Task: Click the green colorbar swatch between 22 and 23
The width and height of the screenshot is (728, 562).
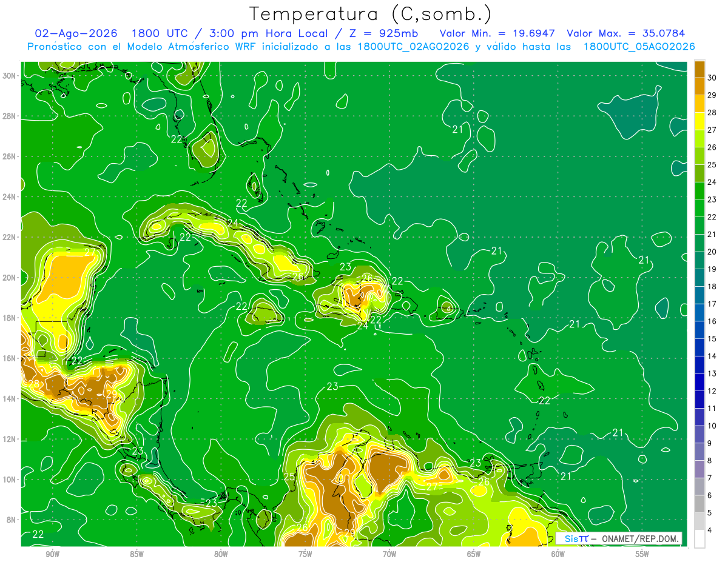Action: (x=700, y=208)
